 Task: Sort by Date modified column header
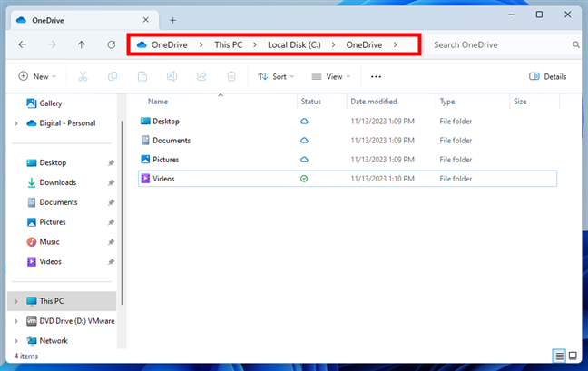pyautogui.click(x=374, y=102)
